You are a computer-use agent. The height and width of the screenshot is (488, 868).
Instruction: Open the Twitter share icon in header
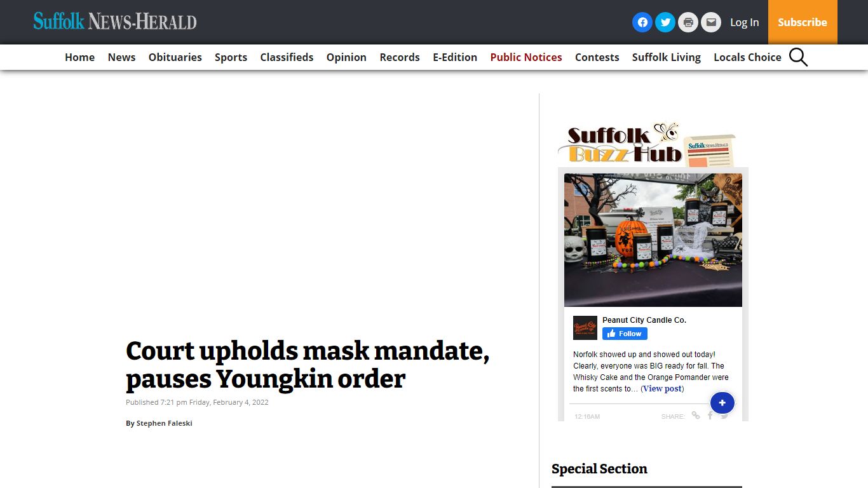665,22
